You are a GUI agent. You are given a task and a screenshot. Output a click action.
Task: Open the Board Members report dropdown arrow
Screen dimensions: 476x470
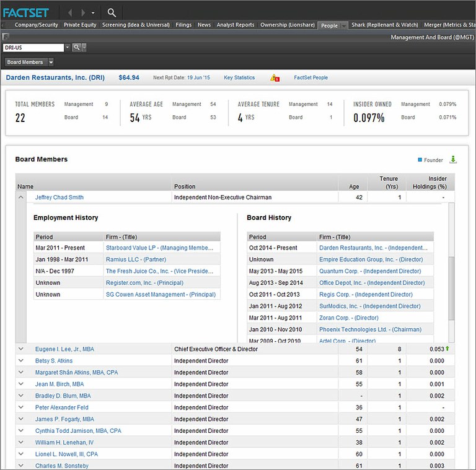[x=51, y=62]
